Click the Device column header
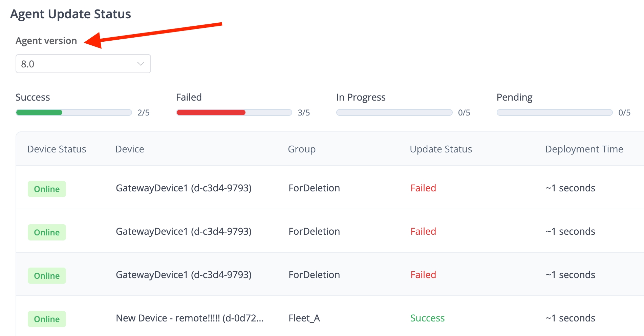Screen dimensions: 644x336 coord(130,149)
